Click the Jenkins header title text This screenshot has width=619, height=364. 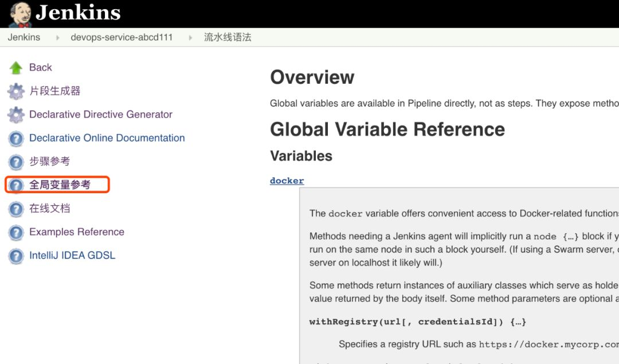click(78, 13)
